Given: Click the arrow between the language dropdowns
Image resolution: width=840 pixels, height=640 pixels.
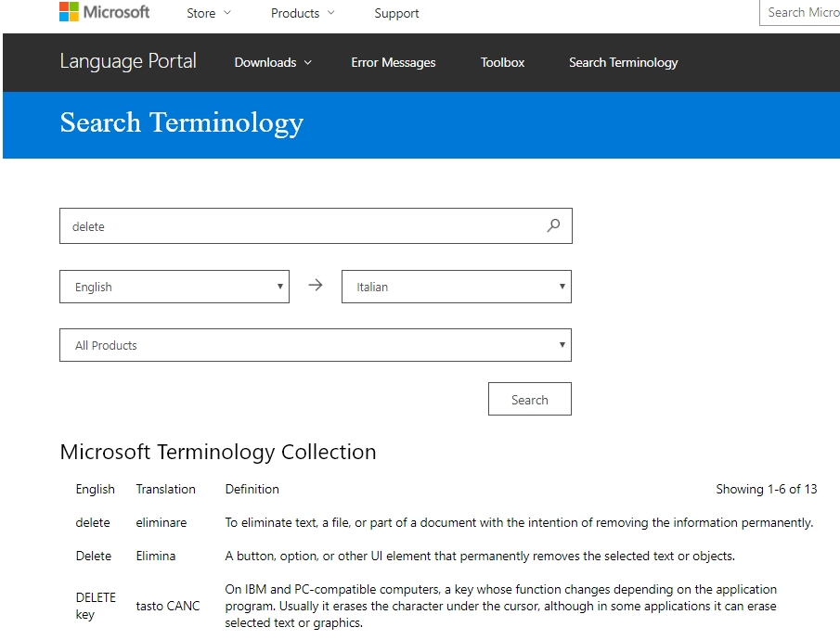Looking at the screenshot, I should tap(316, 285).
